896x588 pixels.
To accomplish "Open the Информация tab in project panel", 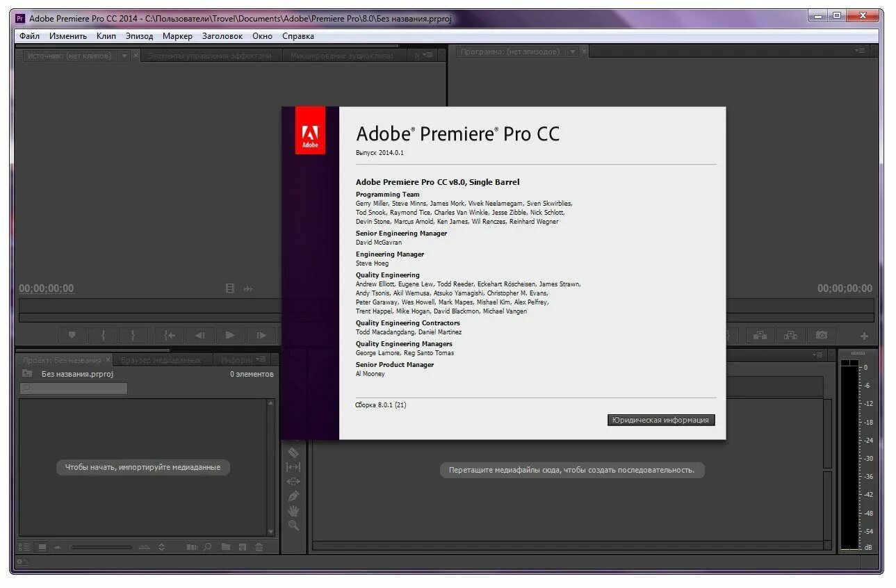I will point(236,360).
